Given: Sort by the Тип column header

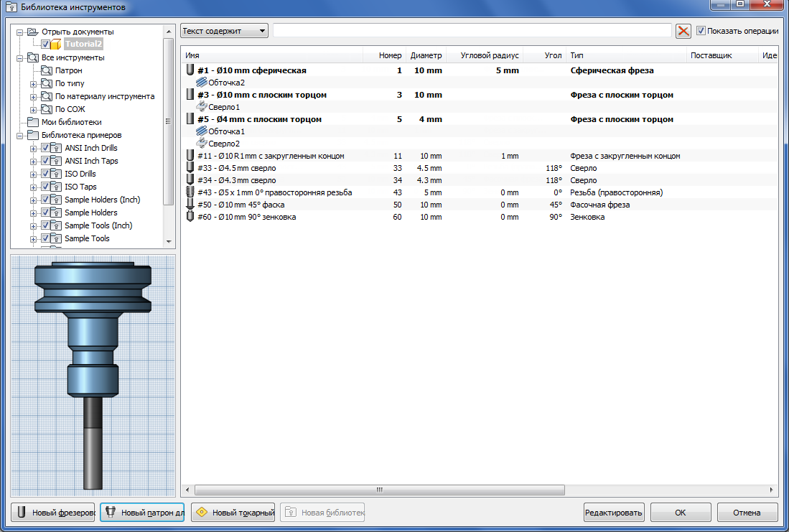Looking at the screenshot, I should click(x=627, y=55).
